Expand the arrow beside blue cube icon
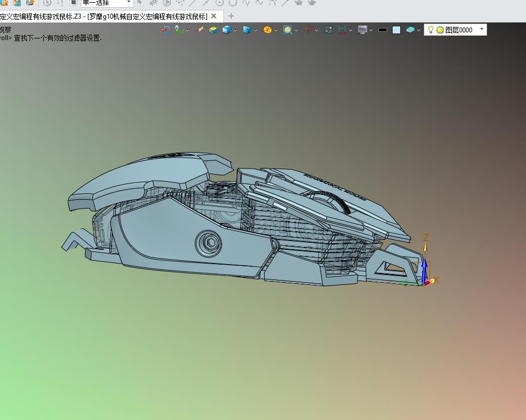This screenshot has width=526, height=420. tap(235, 31)
